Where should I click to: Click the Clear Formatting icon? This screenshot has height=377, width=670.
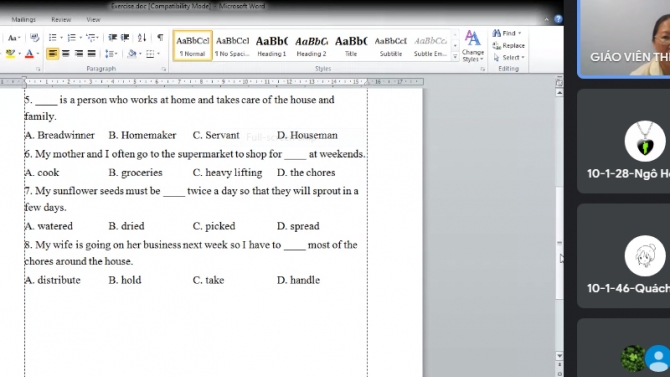(x=35, y=38)
